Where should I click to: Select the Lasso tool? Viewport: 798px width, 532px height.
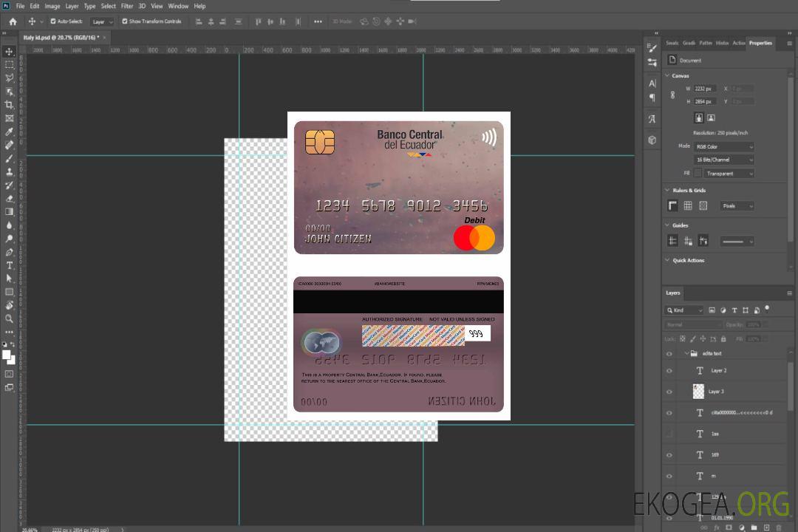9,78
